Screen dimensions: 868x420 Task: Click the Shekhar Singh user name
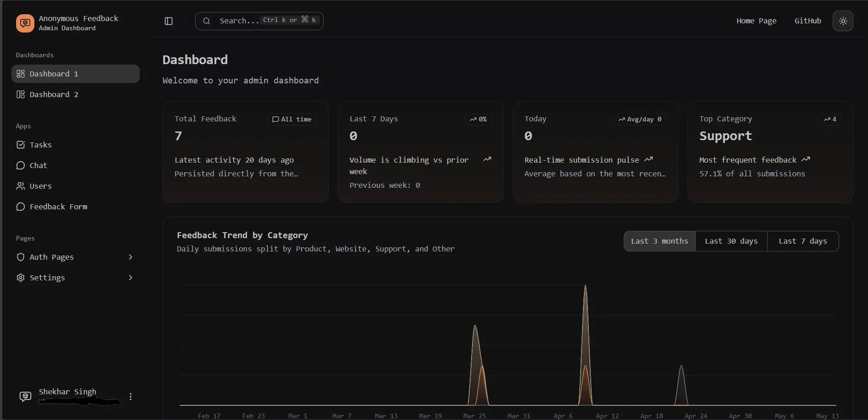67,392
